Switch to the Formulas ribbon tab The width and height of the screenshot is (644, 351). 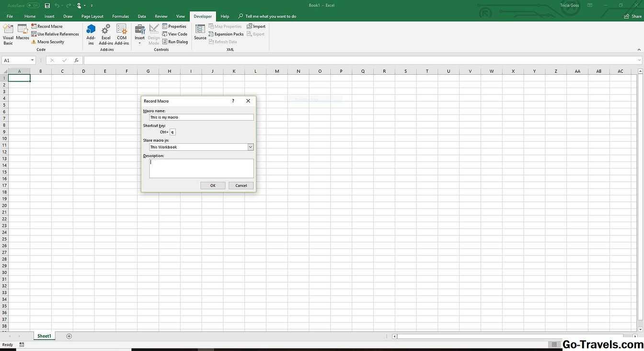click(x=120, y=16)
